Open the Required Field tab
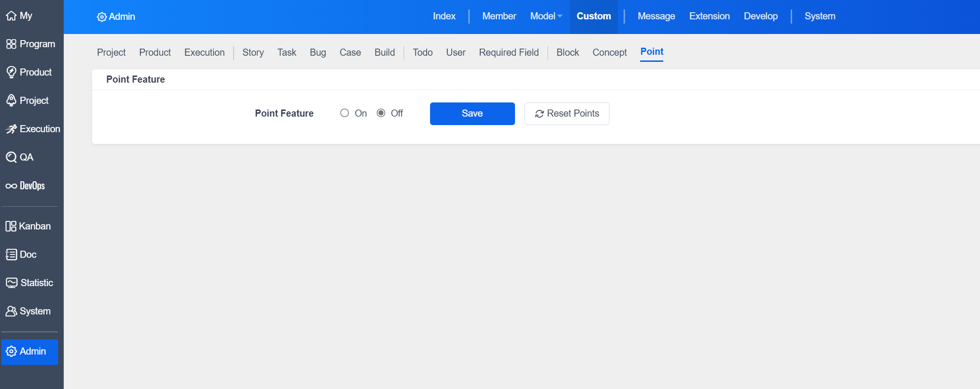 pyautogui.click(x=508, y=52)
